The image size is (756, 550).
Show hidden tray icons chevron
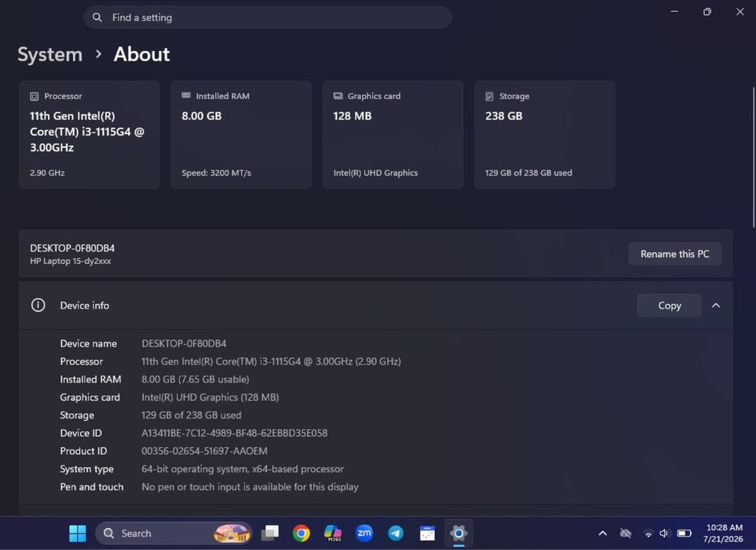(603, 533)
